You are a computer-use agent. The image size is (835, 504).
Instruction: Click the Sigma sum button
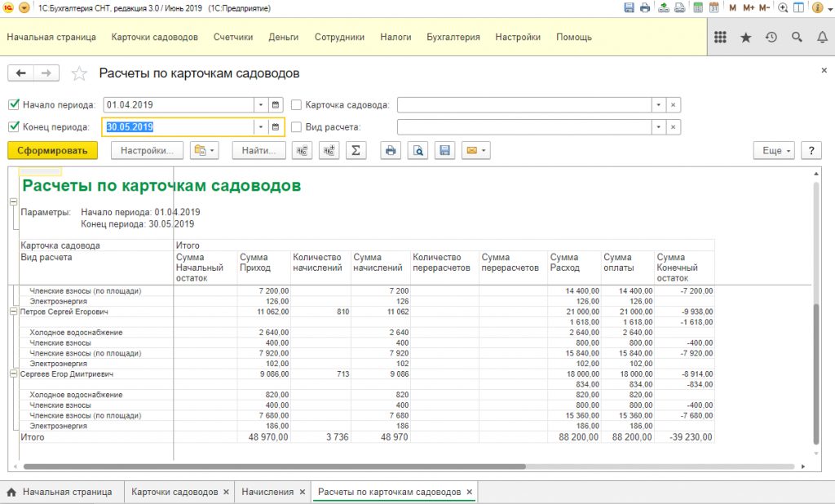tap(356, 151)
